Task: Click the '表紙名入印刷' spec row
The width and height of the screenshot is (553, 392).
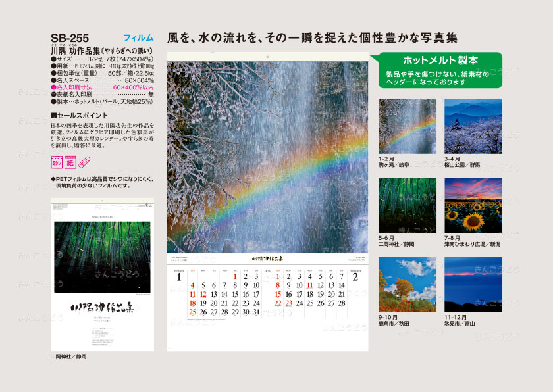Action: click(x=102, y=94)
